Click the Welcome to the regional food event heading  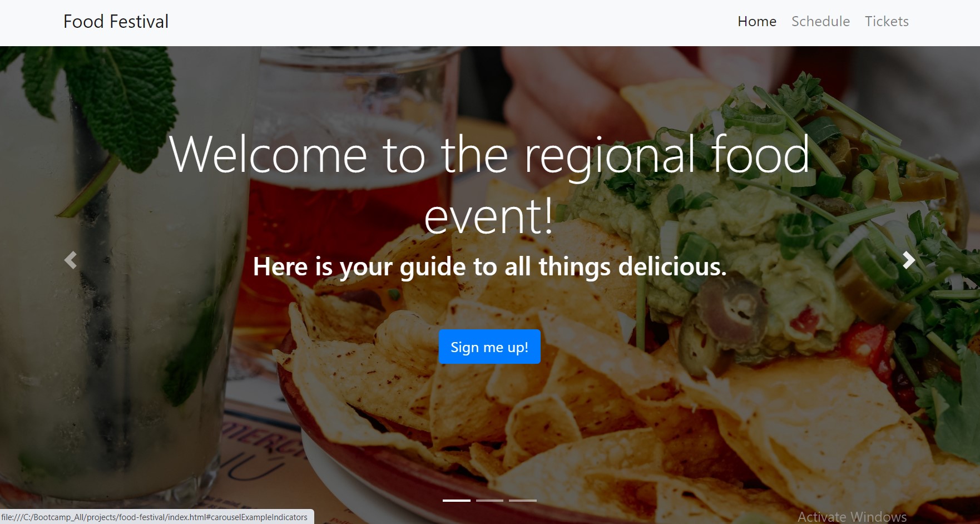click(x=489, y=185)
